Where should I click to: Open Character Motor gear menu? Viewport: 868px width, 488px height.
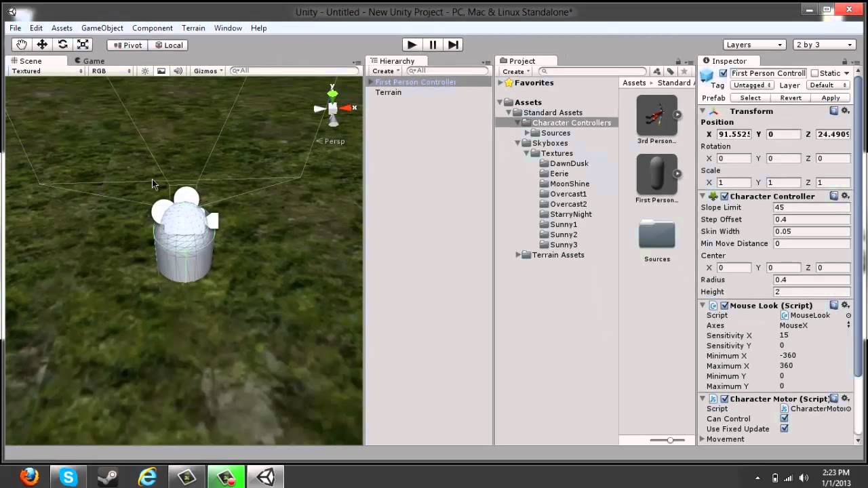click(846, 399)
